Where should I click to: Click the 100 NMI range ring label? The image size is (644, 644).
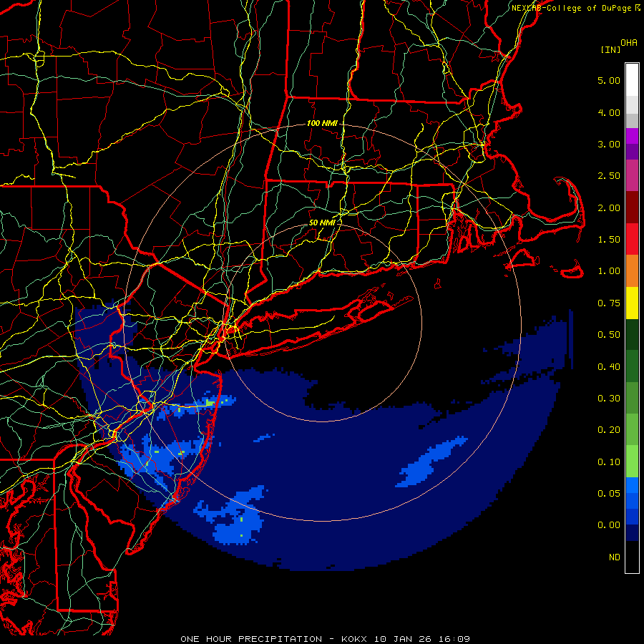(x=322, y=123)
